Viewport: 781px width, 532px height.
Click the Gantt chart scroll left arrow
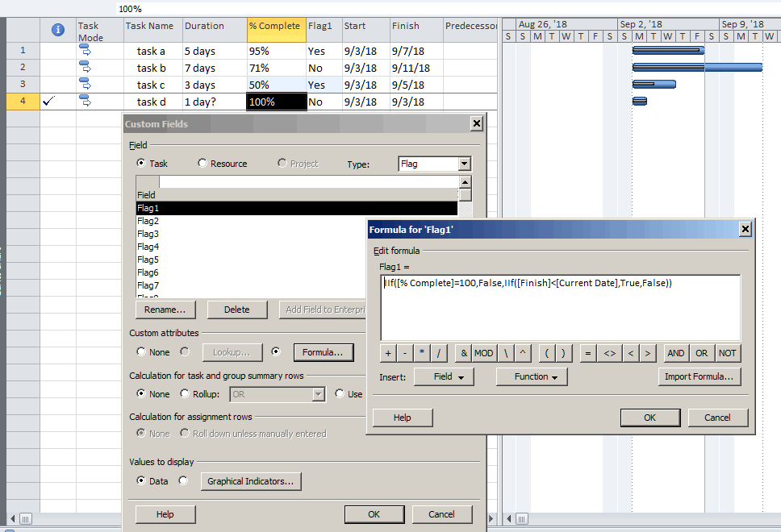509,519
